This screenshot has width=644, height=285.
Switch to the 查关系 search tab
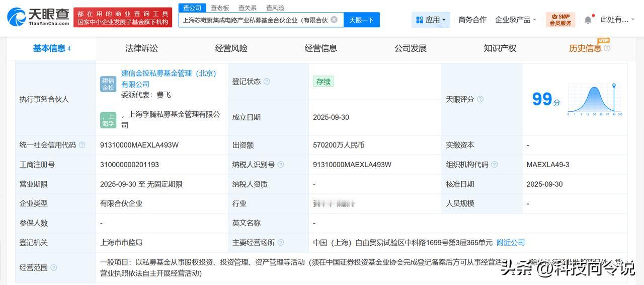tap(248, 8)
